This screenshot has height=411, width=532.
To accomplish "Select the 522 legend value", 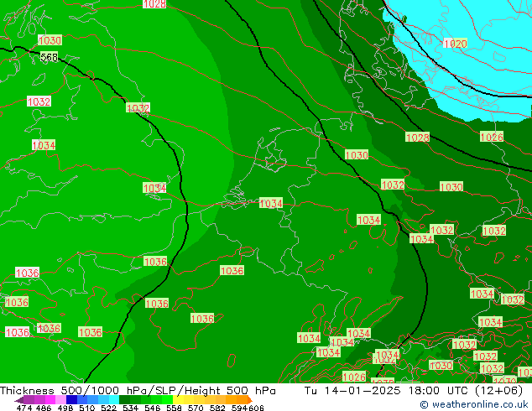I will point(108,408).
